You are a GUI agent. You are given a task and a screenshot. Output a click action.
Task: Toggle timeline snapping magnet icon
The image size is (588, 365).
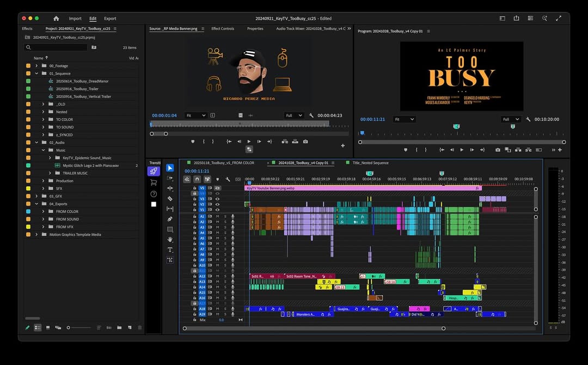(197, 179)
